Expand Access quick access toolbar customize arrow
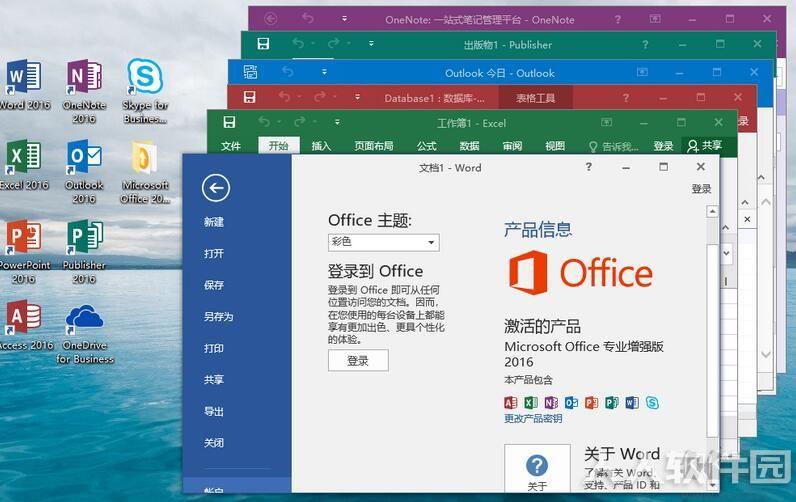 click(357, 96)
